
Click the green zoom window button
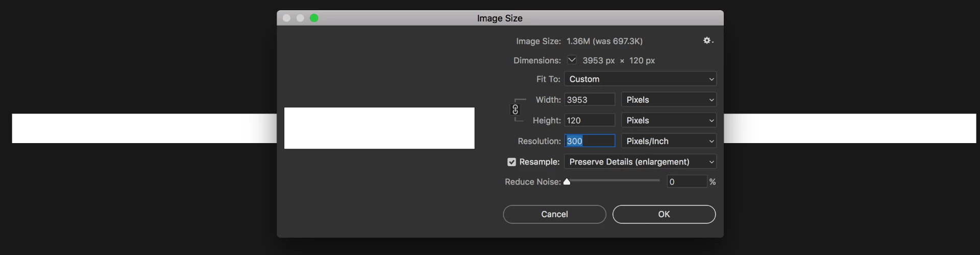314,18
